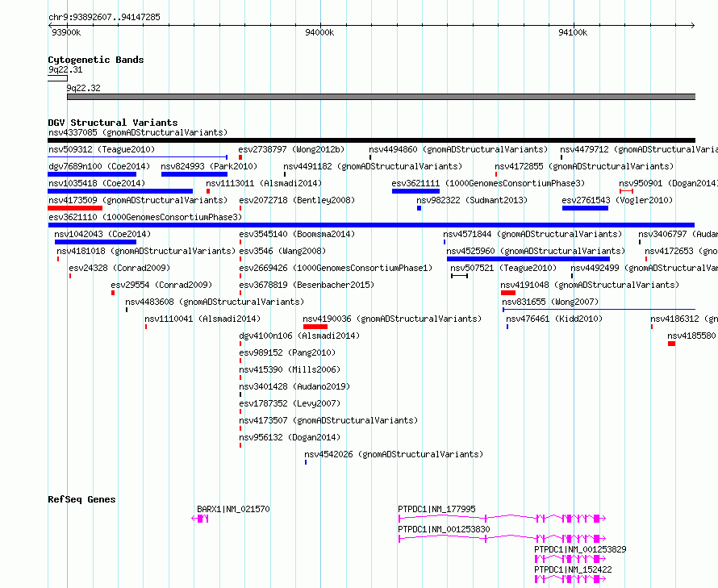Click esv29554 (Conrad2009) label
Screen dimensions: 718x588
click(161, 286)
